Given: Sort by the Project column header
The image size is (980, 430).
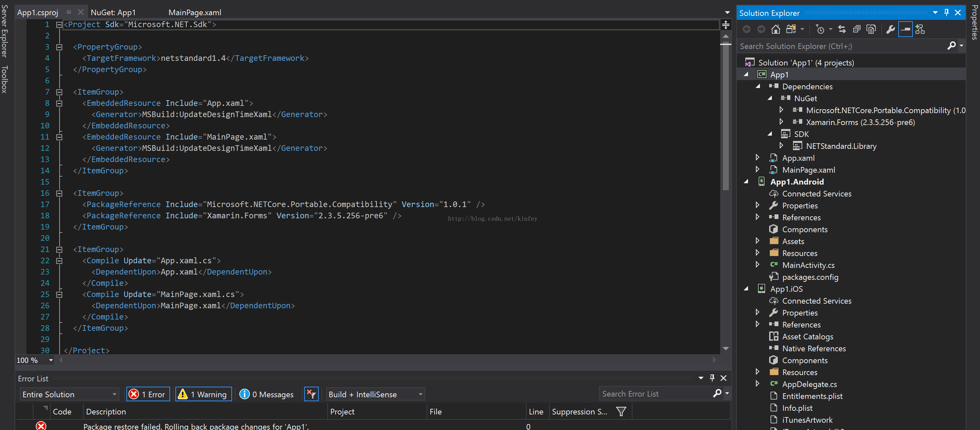Looking at the screenshot, I should pyautogui.click(x=377, y=411).
